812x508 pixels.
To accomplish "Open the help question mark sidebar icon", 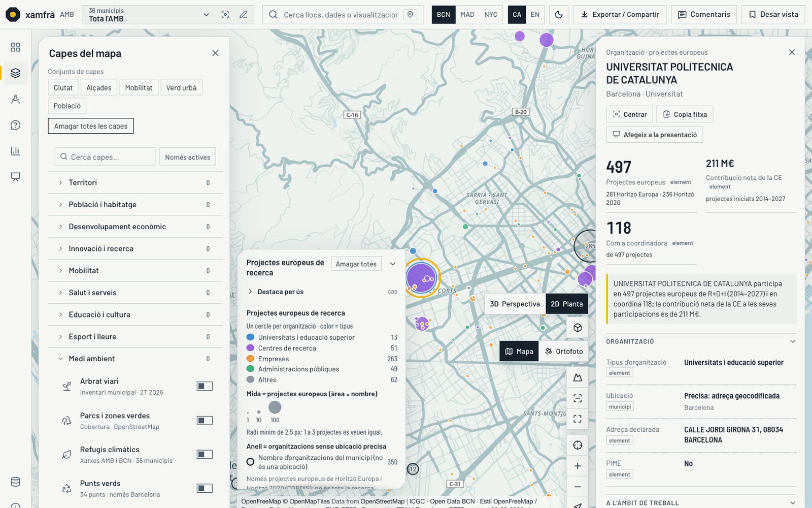I will coord(15,125).
